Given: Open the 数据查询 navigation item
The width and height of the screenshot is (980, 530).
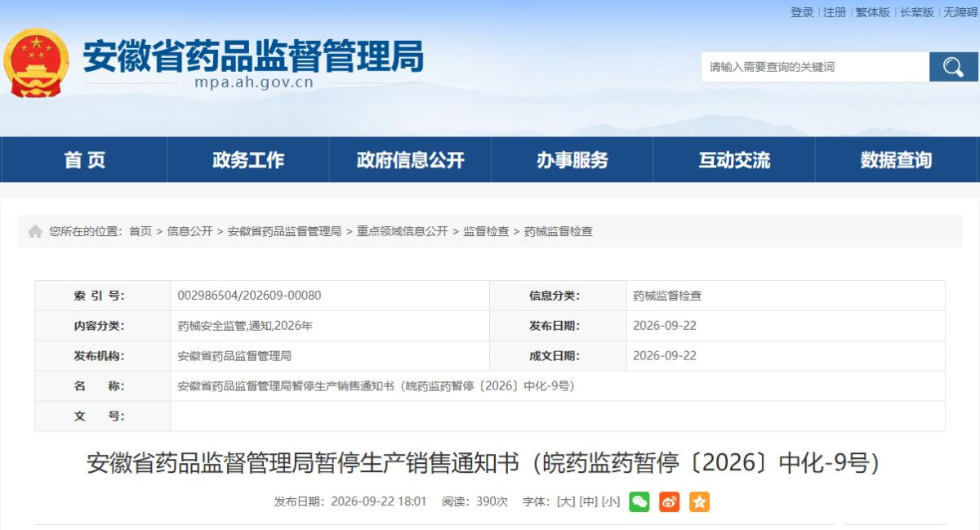Looking at the screenshot, I should 896,160.
